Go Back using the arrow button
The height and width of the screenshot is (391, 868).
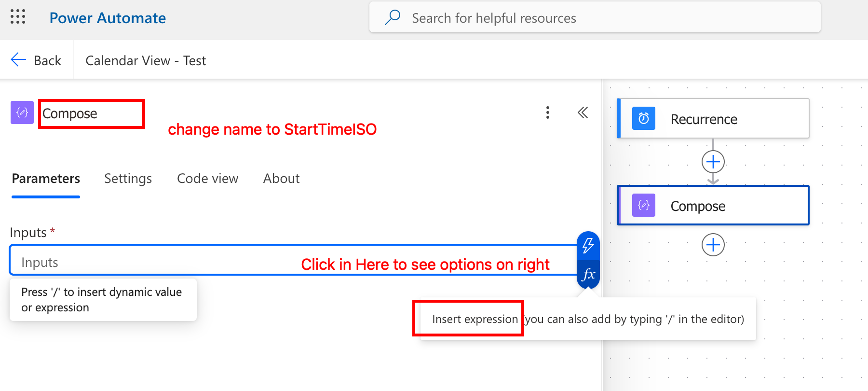click(36, 60)
